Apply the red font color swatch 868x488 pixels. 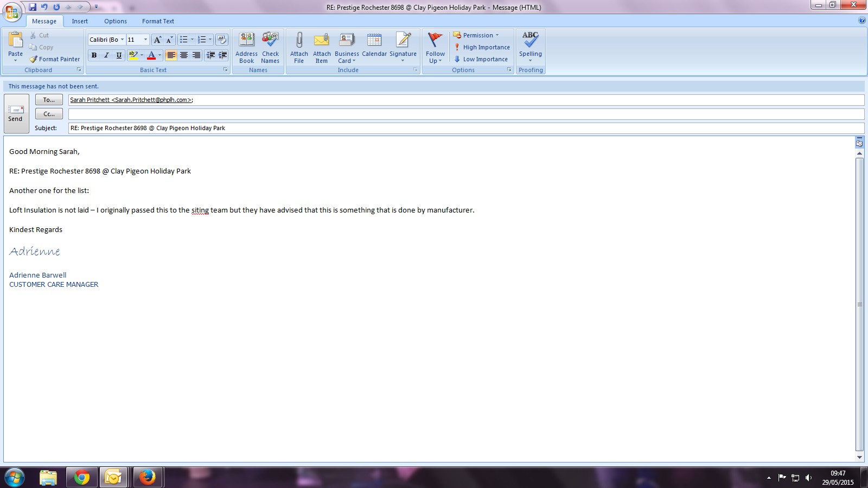[x=151, y=55]
